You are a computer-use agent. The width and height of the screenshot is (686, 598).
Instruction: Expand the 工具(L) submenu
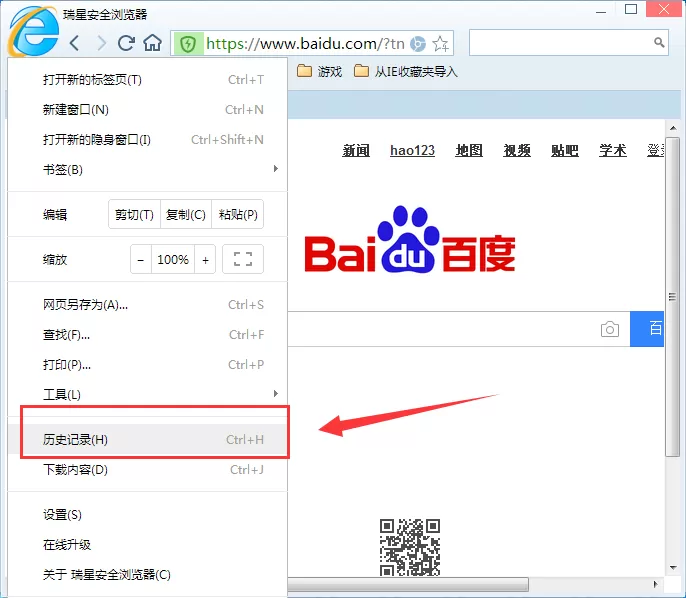click(x=147, y=395)
